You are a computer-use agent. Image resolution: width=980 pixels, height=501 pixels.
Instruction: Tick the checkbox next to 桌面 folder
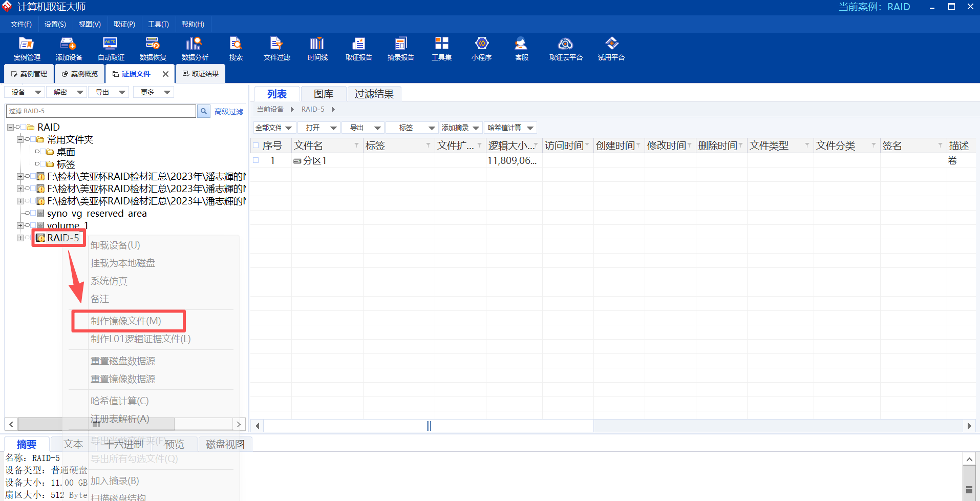42,152
